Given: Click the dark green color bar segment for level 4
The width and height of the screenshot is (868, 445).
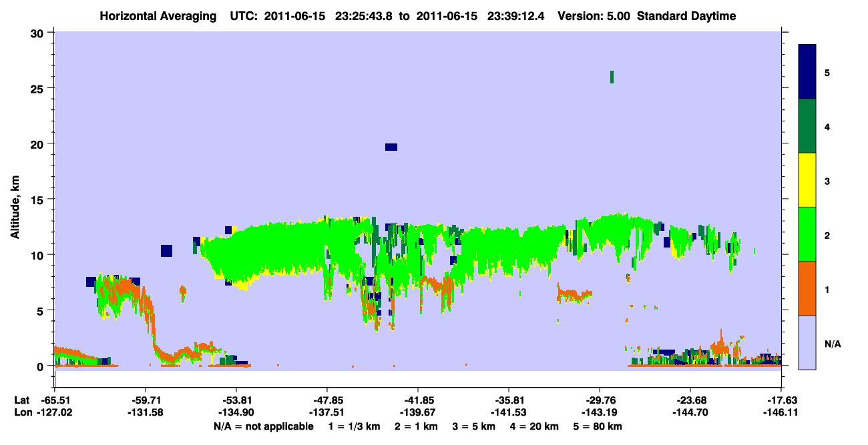Looking at the screenshot, I should (x=807, y=126).
